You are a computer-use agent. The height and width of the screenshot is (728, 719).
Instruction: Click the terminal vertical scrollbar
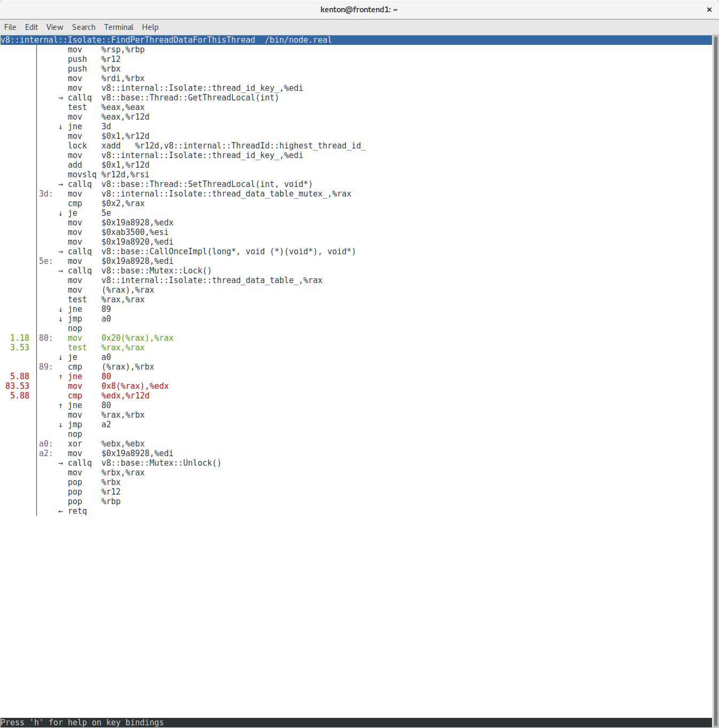[x=715, y=374]
